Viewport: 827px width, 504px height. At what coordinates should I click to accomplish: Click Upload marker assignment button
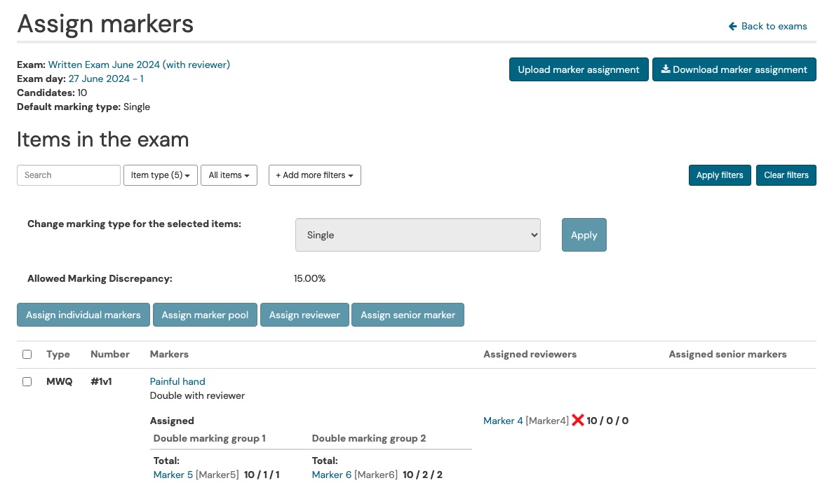578,69
